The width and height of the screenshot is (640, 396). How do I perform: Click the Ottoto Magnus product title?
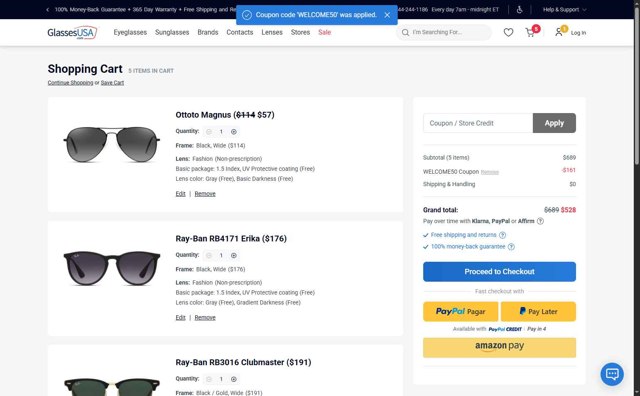(225, 115)
